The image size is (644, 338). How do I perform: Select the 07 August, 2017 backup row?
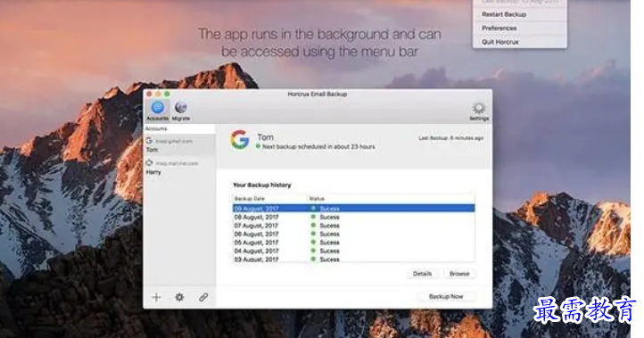[353, 226]
